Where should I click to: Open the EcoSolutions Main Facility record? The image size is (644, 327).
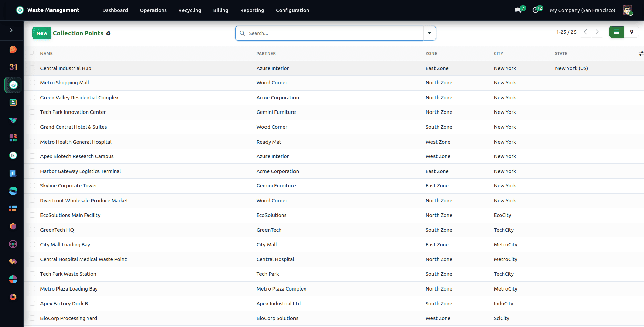(70, 215)
